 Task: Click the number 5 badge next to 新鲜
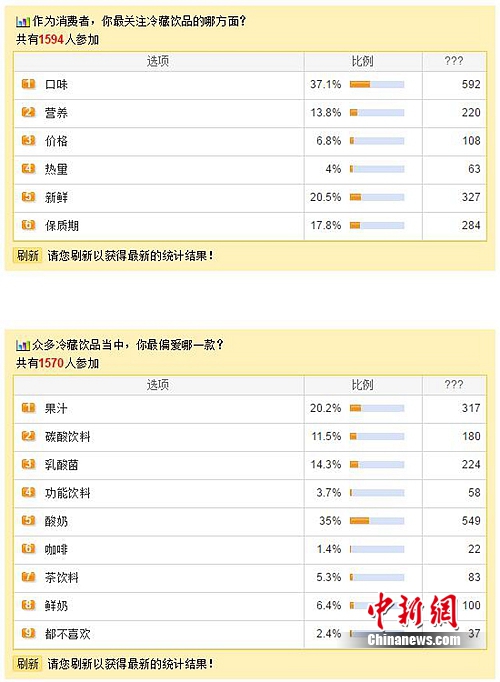(28, 197)
